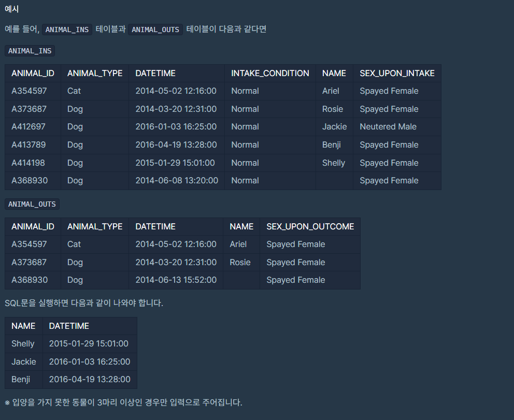Click inline ANIMAL_OUTS code in intro sentence
The height and width of the screenshot is (420, 514).
pos(155,30)
